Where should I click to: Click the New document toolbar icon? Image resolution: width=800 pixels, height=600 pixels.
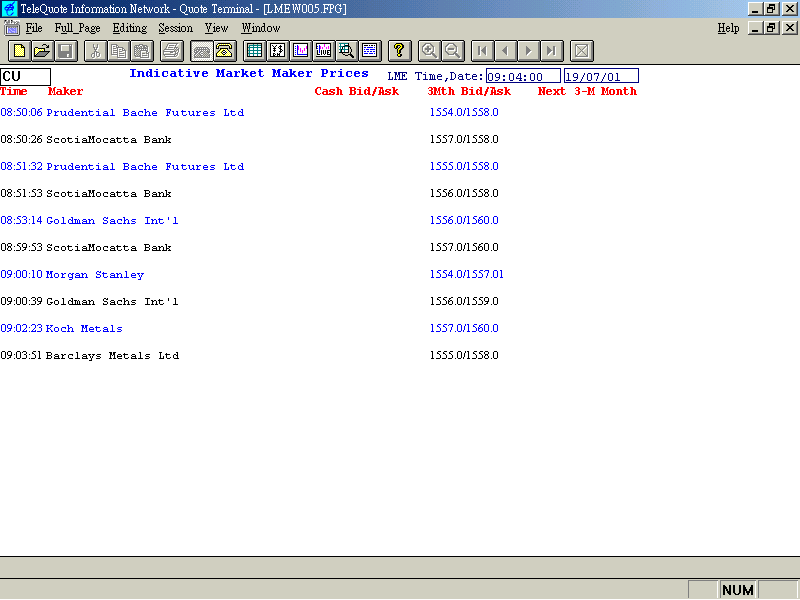(19, 51)
